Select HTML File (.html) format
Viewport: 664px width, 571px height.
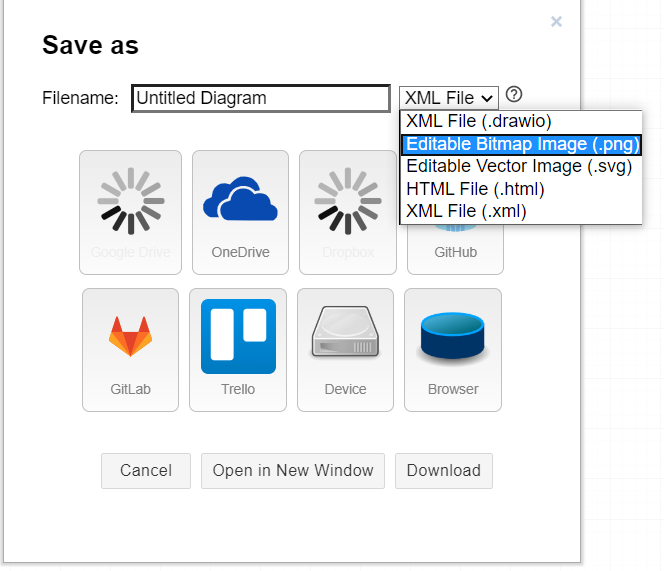coord(475,189)
